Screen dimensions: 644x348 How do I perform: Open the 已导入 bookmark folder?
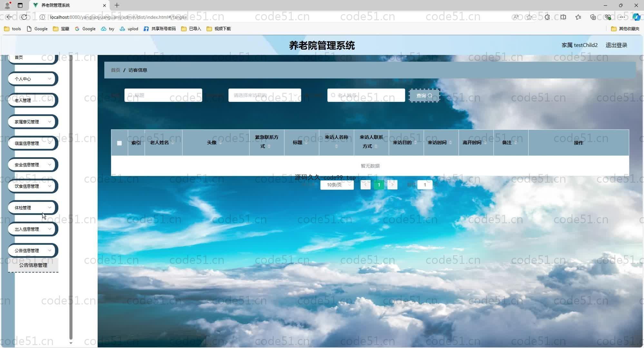coord(191,29)
